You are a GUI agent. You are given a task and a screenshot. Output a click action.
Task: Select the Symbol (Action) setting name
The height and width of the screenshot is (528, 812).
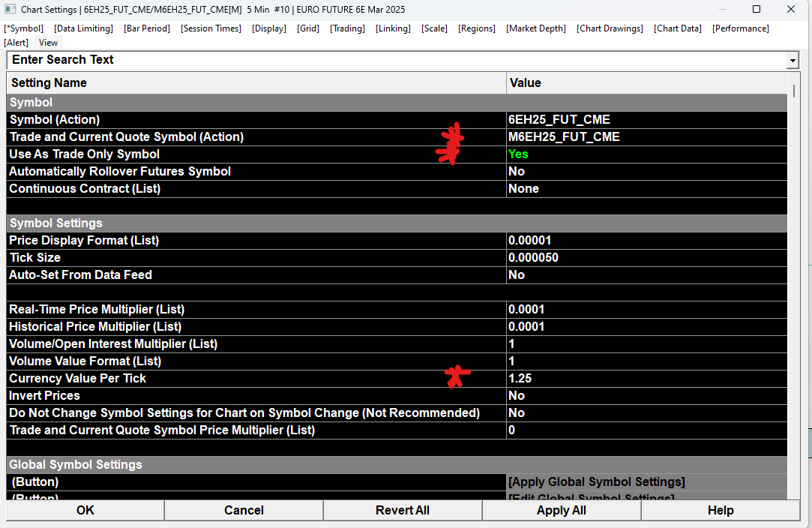[x=55, y=120]
